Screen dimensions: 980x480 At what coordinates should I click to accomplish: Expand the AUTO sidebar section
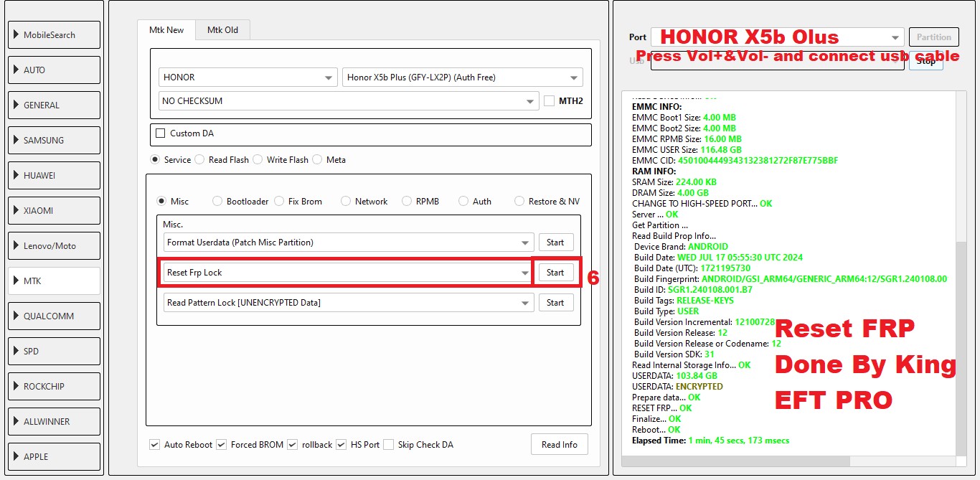pyautogui.click(x=55, y=70)
